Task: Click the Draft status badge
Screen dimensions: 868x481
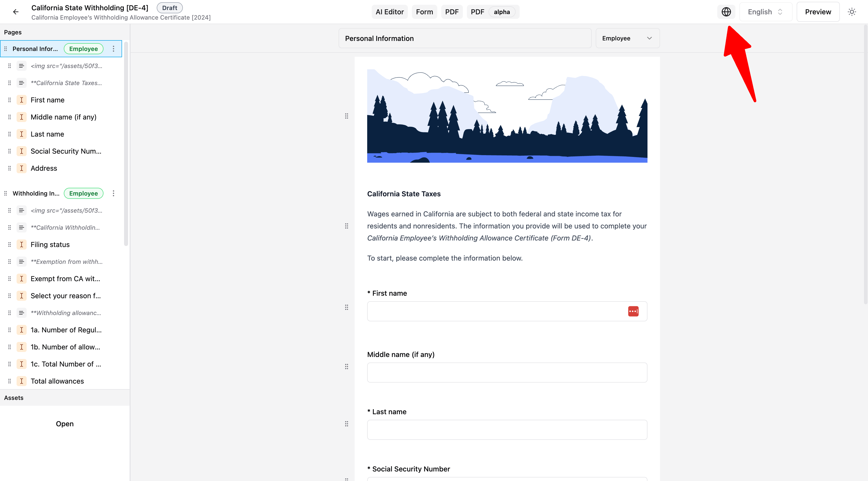Action: [x=170, y=8]
